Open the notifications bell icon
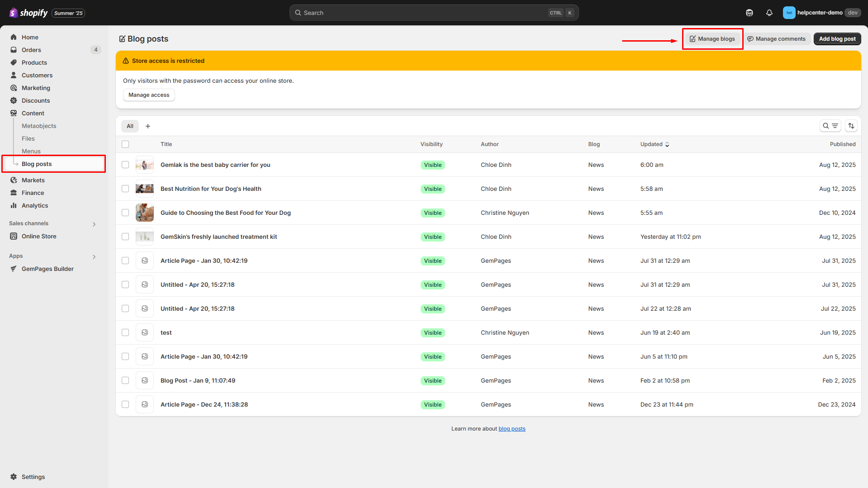 769,13
